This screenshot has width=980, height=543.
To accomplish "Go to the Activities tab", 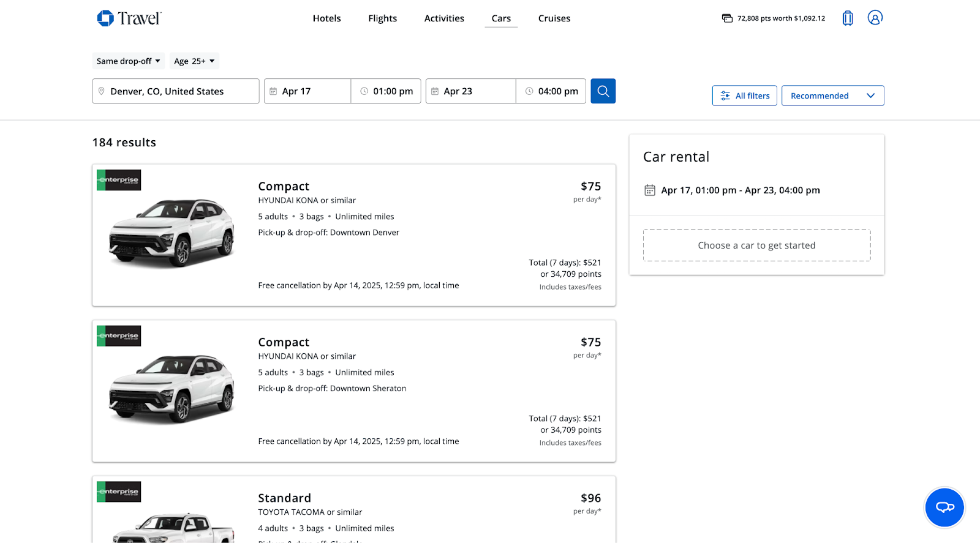I will (444, 18).
